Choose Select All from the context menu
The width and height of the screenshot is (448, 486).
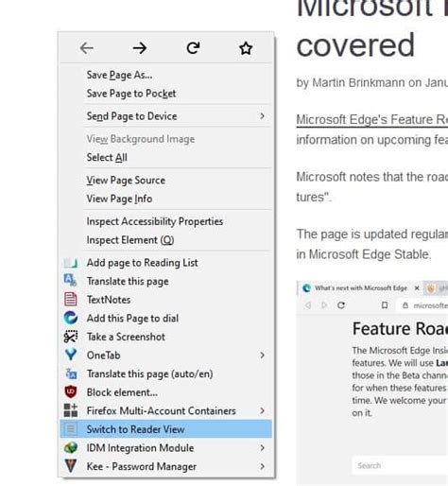pyautogui.click(x=165, y=157)
